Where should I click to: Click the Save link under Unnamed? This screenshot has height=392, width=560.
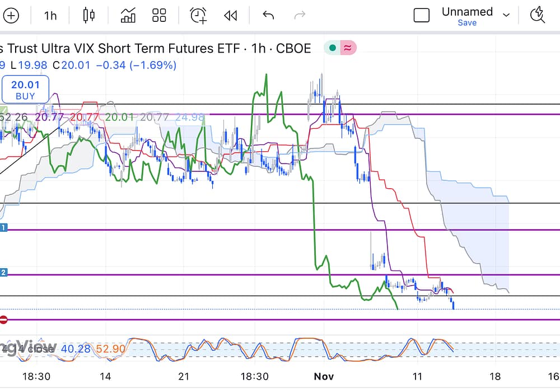click(x=466, y=23)
